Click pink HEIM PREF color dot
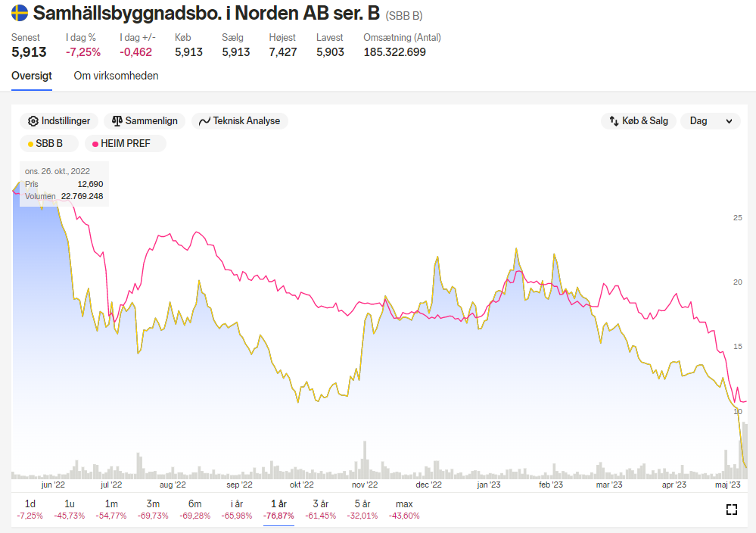The image size is (756, 533). point(95,144)
